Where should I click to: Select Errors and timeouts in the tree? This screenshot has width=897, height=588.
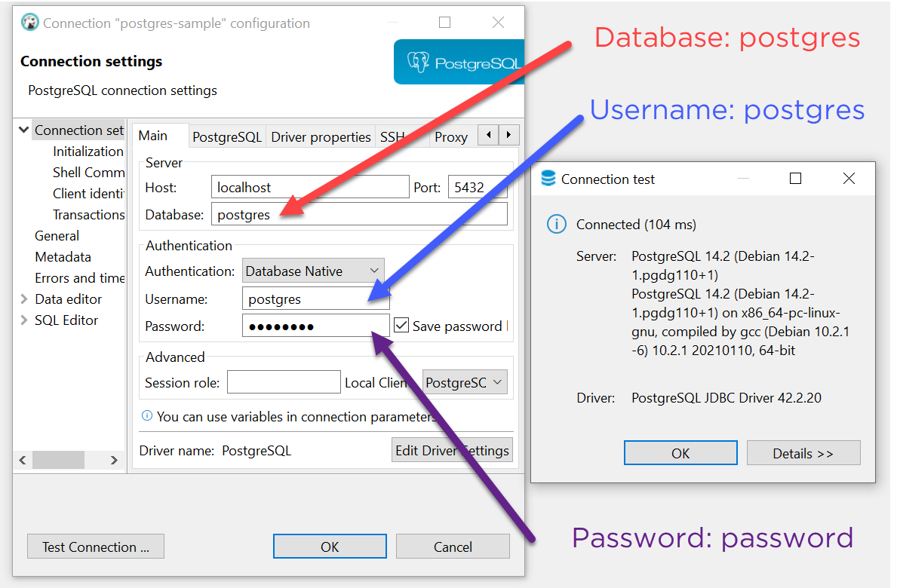(79, 278)
